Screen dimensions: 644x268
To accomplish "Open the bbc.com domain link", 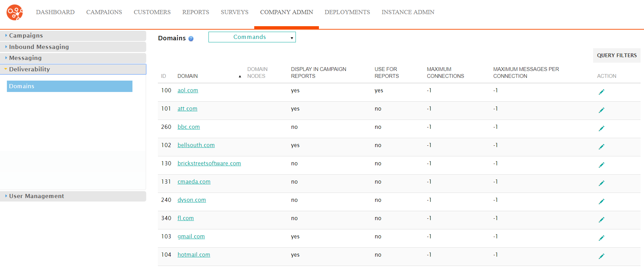I will 189,127.
